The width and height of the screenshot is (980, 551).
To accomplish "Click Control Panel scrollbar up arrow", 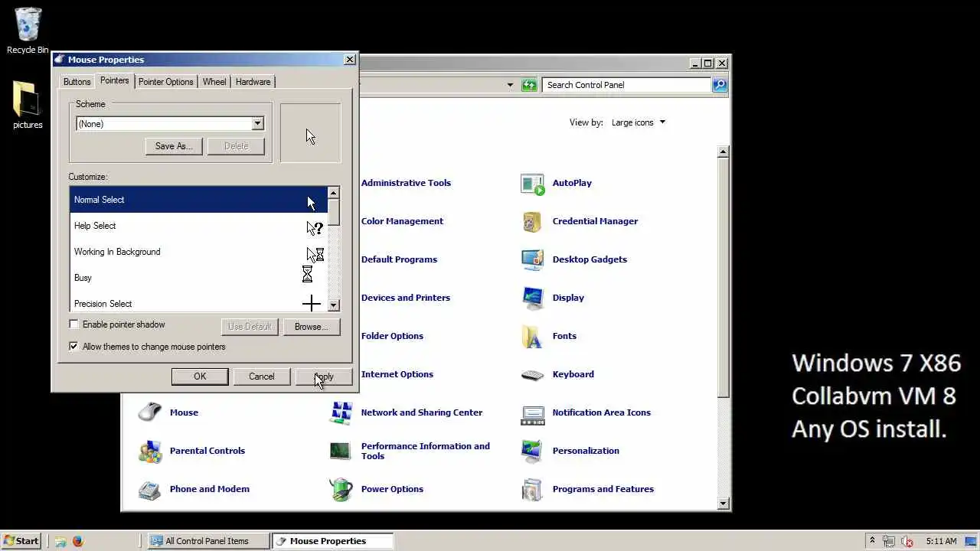I will [724, 152].
